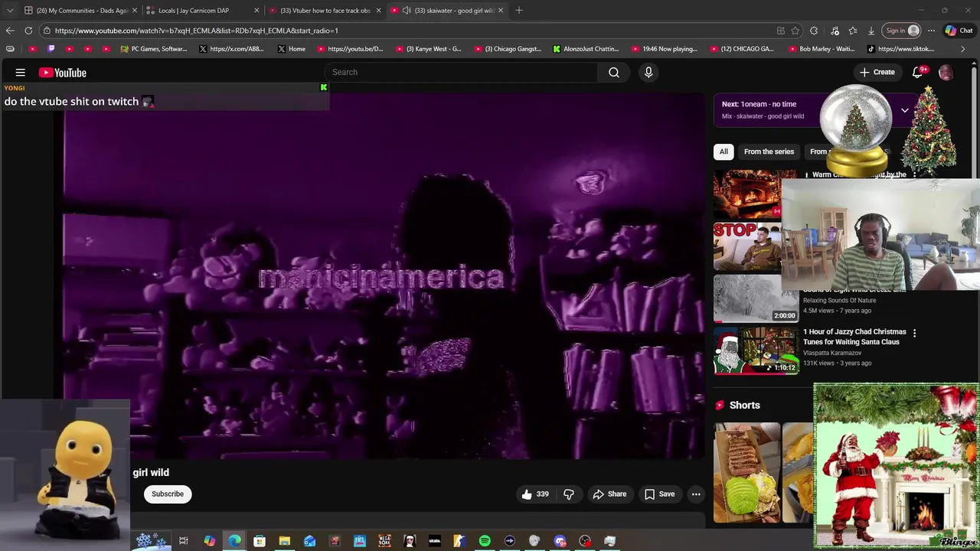Open the tab search dropdown in browser

pos(10,10)
